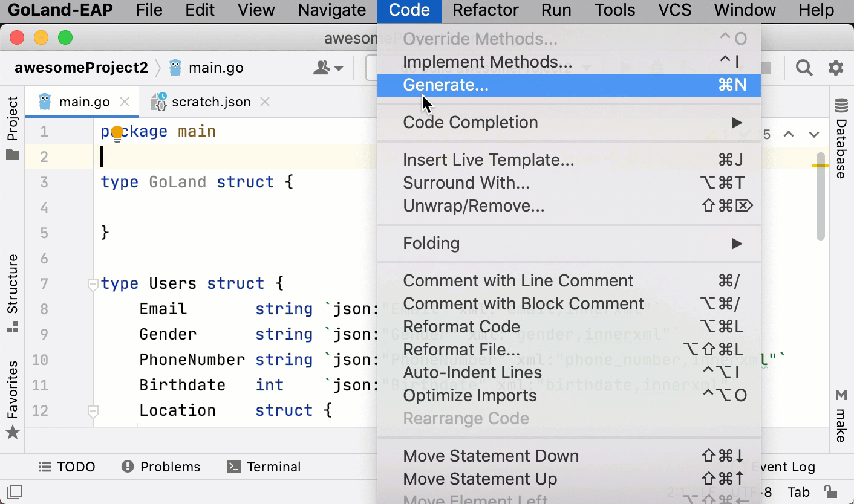
Task: Toggle the Favorites tool window
Action: [x=13, y=389]
